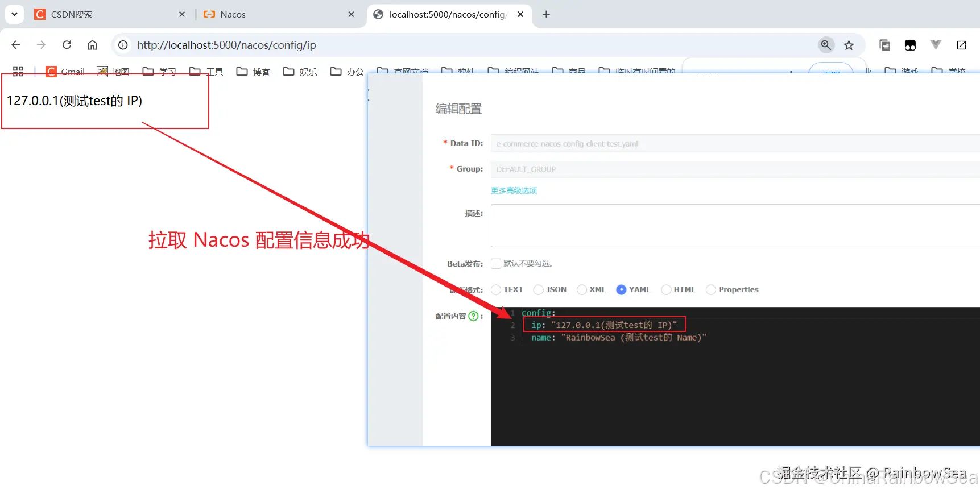The width and height of the screenshot is (980, 494).
Task: Expand the 娱乐 bookmark folder
Action: tap(300, 71)
